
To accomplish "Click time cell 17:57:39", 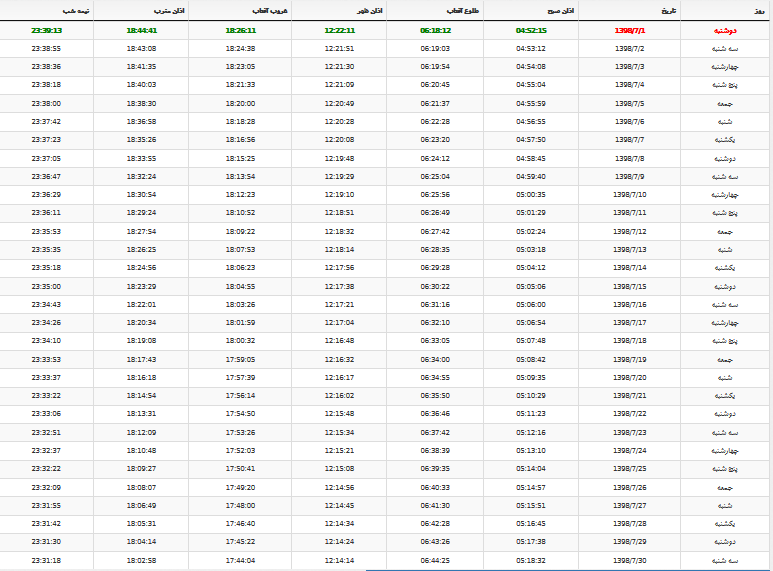I will [x=241, y=378].
